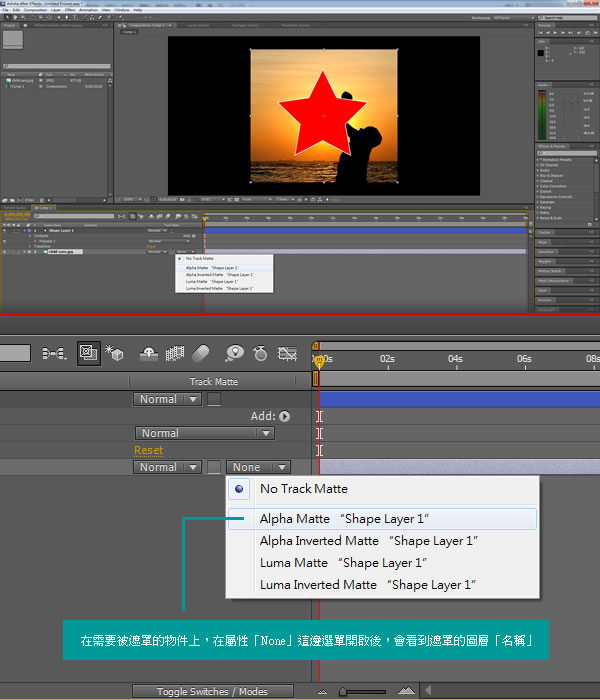Click Comp 1 breadcrumb in Composition panel
The width and height of the screenshot is (600, 700).
click(x=129, y=32)
